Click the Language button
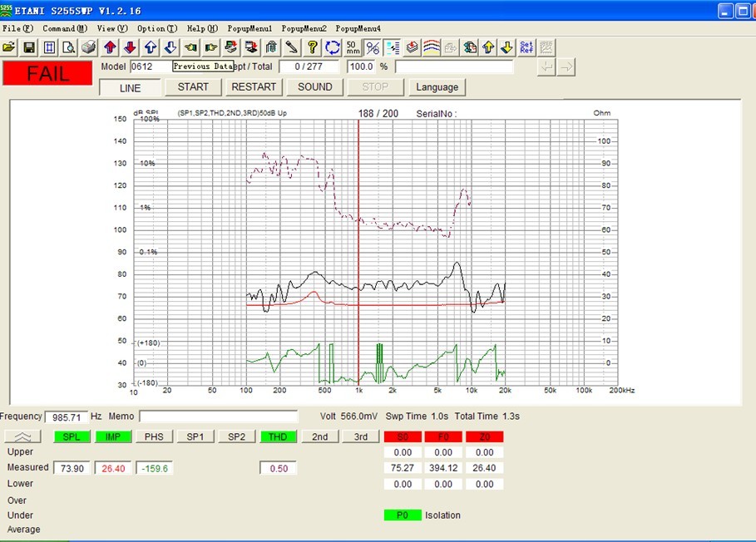 pyautogui.click(x=437, y=87)
